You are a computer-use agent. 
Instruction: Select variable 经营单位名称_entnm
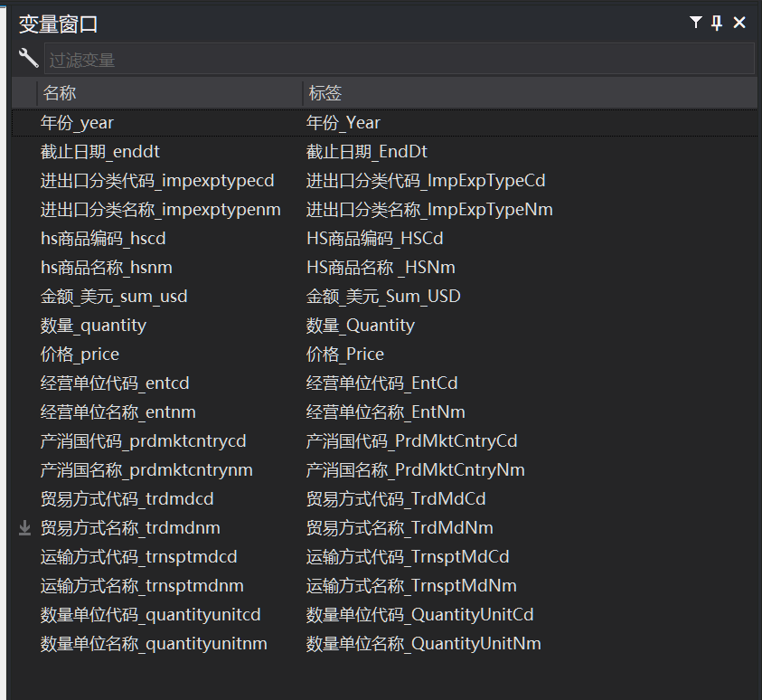click(x=118, y=412)
